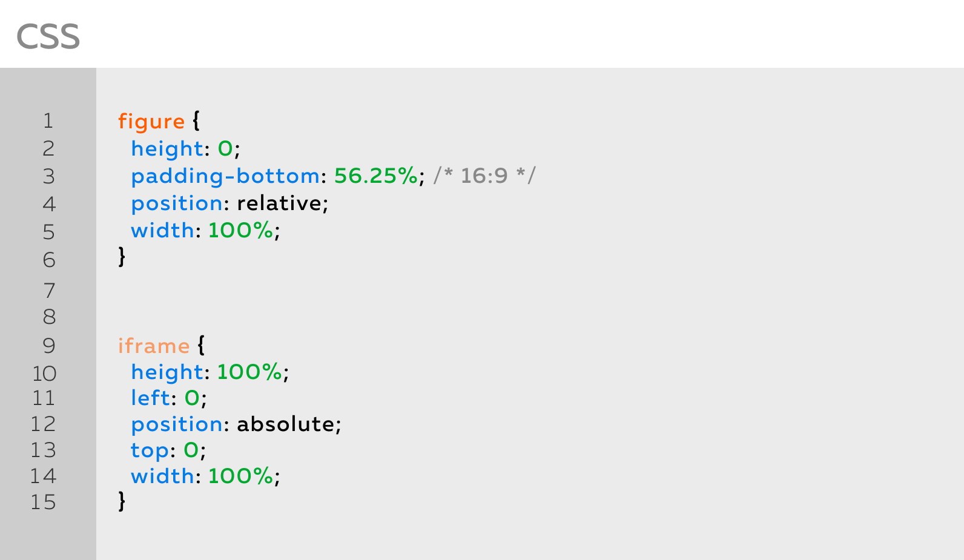
Task: Click line number 14 in the gutter
Action: pos(43,476)
